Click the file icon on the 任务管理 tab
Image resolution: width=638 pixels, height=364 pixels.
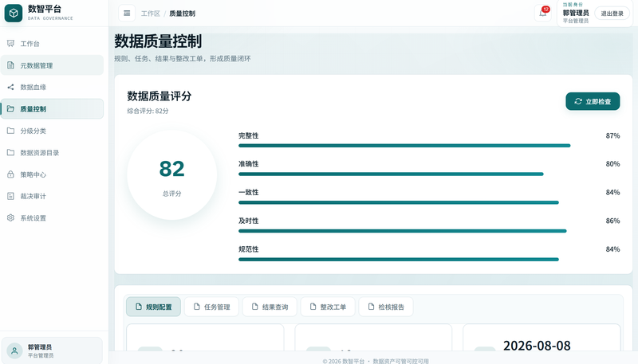click(196, 307)
